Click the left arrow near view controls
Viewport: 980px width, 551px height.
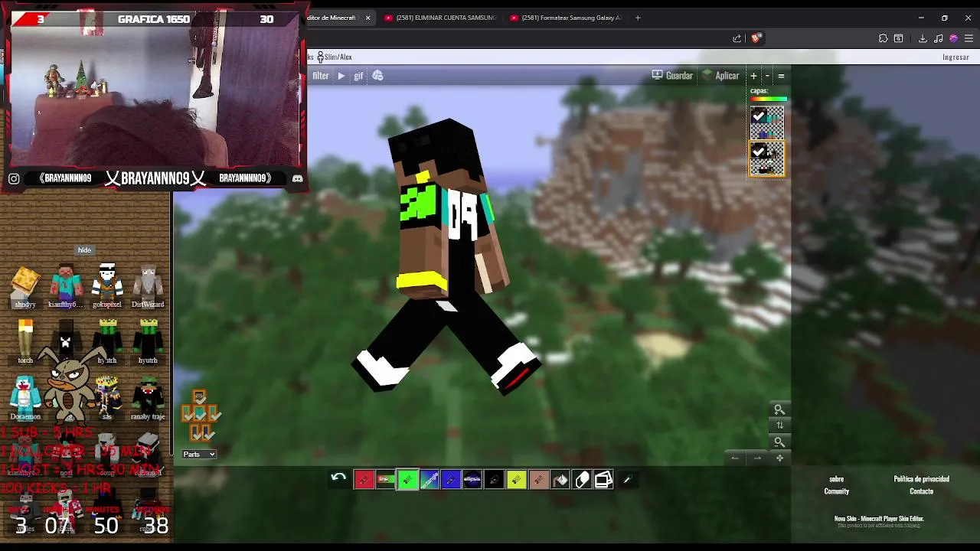click(735, 458)
